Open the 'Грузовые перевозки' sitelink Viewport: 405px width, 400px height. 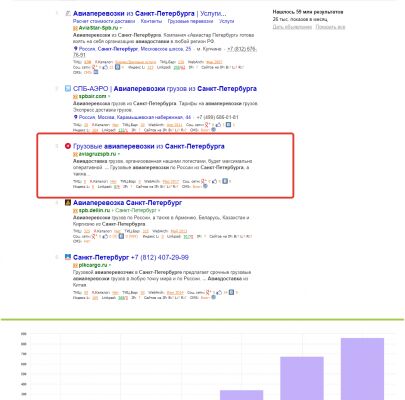pos(190,21)
